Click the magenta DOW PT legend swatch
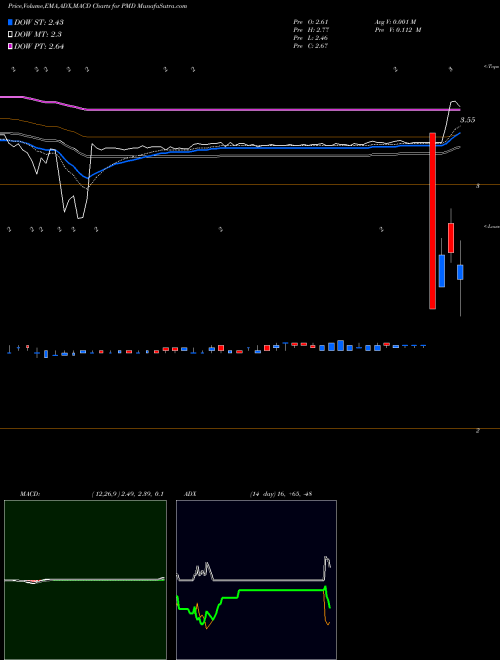 click(x=11, y=47)
